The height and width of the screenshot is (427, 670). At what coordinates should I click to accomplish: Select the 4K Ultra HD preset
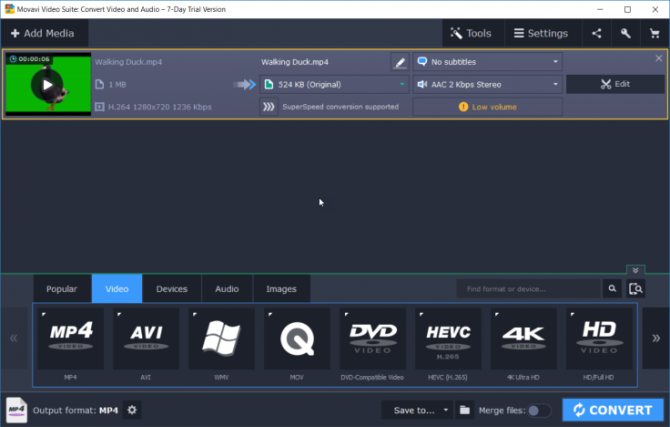(523, 339)
